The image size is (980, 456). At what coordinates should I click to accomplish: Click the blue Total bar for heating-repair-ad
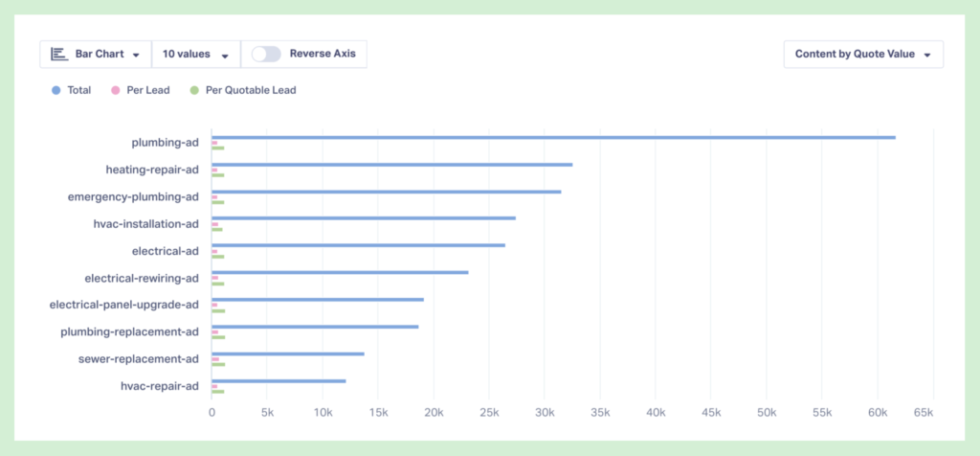tap(391, 165)
